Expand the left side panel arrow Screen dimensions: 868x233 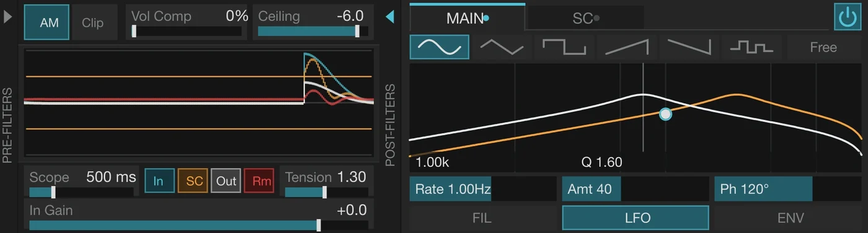7,17
